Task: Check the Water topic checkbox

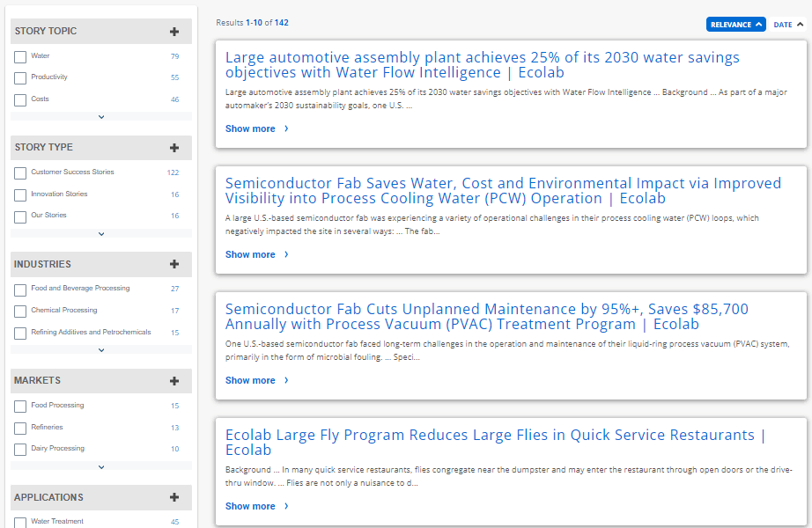Action: pos(19,55)
